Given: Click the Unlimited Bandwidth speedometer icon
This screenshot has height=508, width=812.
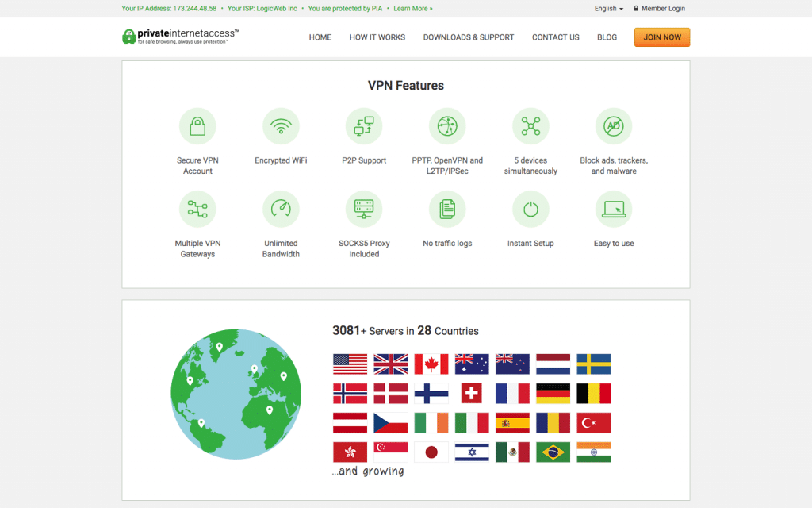Looking at the screenshot, I should point(281,209).
